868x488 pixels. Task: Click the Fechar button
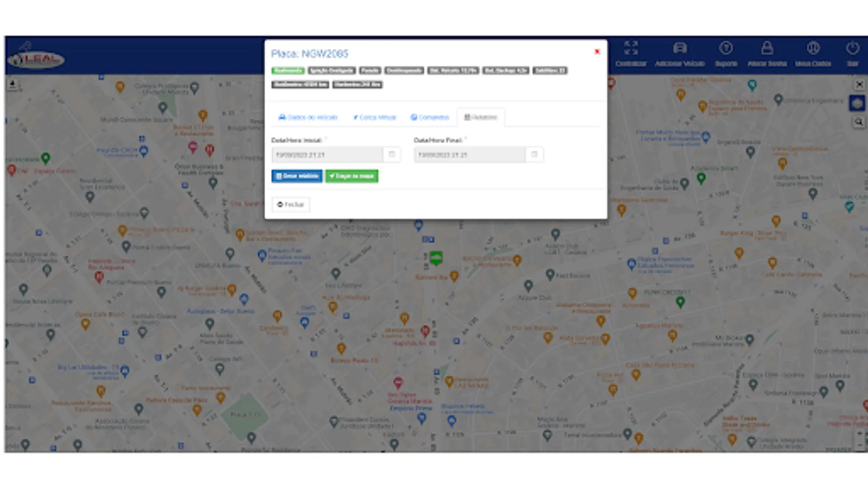[x=291, y=204]
